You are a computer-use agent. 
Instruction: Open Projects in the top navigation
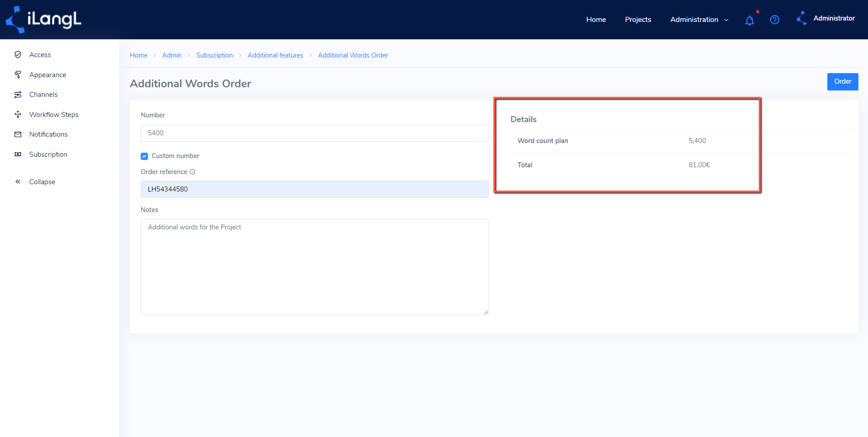(638, 20)
